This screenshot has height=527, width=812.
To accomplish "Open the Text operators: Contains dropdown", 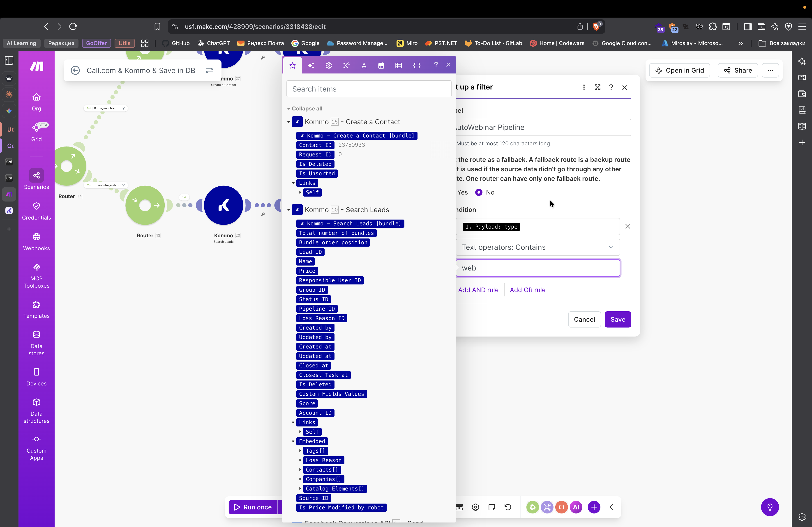I will click(538, 247).
